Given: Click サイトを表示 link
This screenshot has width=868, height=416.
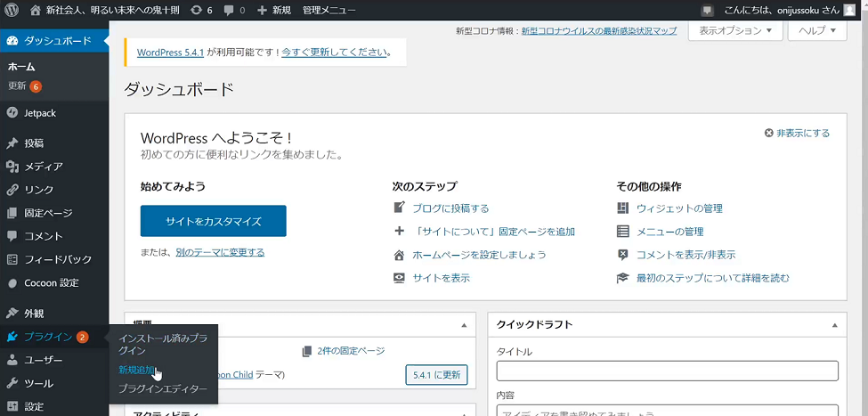Looking at the screenshot, I should [x=442, y=278].
